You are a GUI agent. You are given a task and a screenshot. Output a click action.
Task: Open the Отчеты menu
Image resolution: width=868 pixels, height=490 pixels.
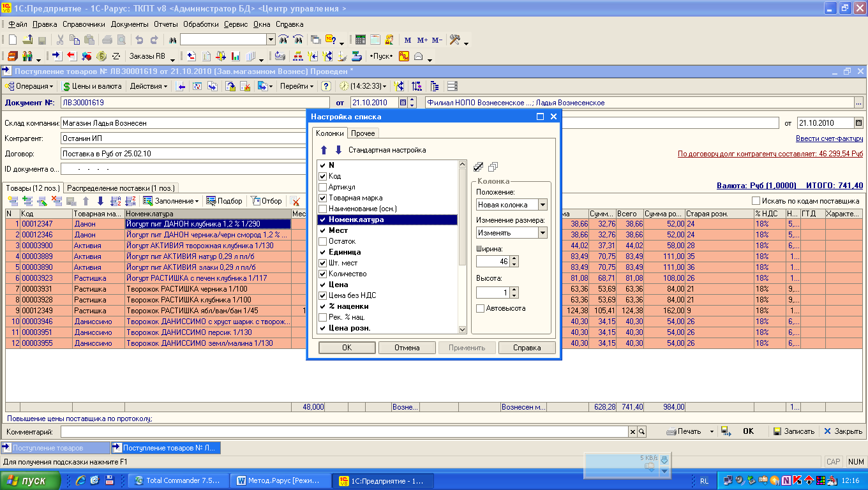click(166, 24)
